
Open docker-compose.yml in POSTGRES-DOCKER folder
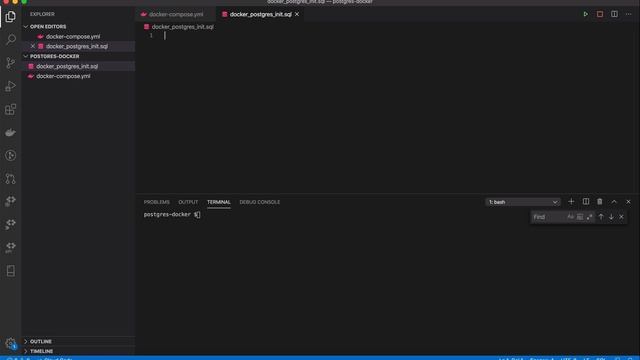tap(78, 76)
